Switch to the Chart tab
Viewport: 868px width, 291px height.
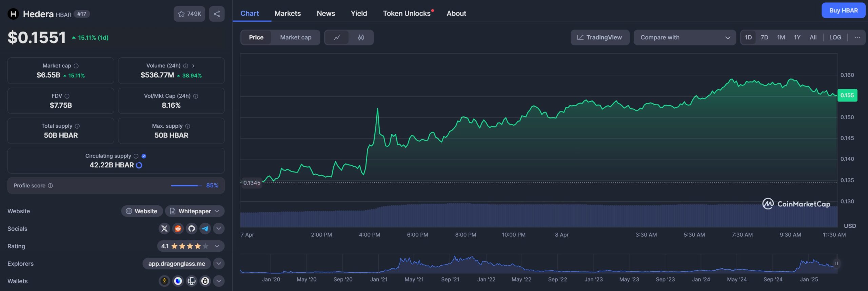pos(250,14)
